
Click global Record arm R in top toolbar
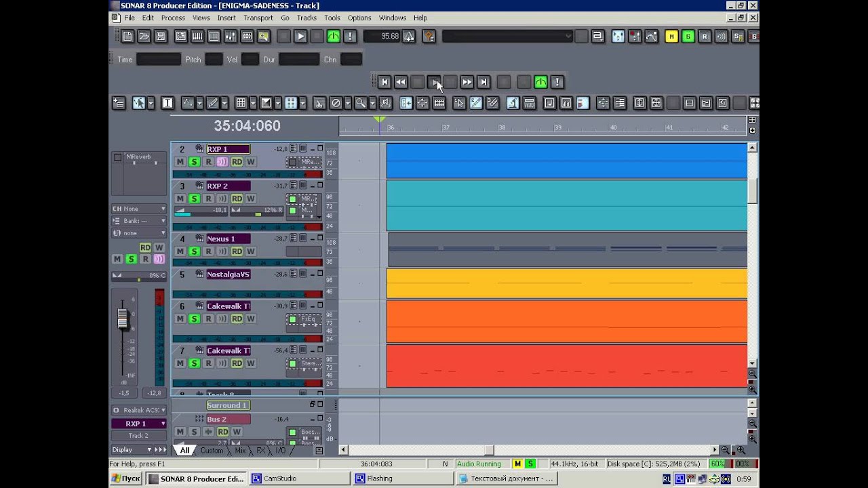point(705,37)
